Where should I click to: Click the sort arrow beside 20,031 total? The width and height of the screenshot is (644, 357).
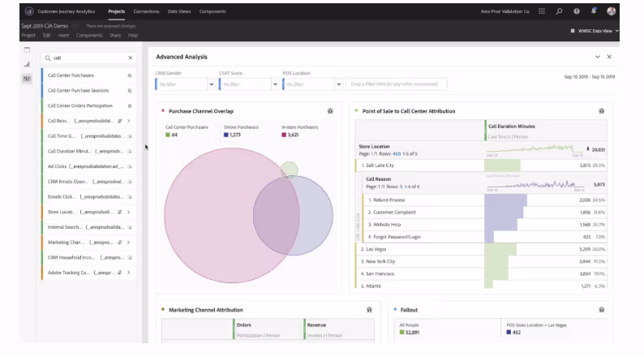point(587,149)
